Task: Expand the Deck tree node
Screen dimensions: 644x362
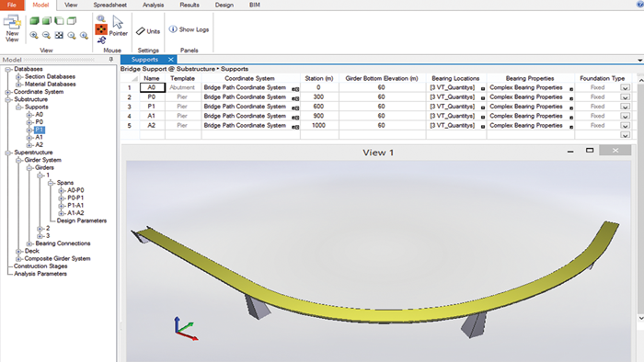Action: click(18, 251)
